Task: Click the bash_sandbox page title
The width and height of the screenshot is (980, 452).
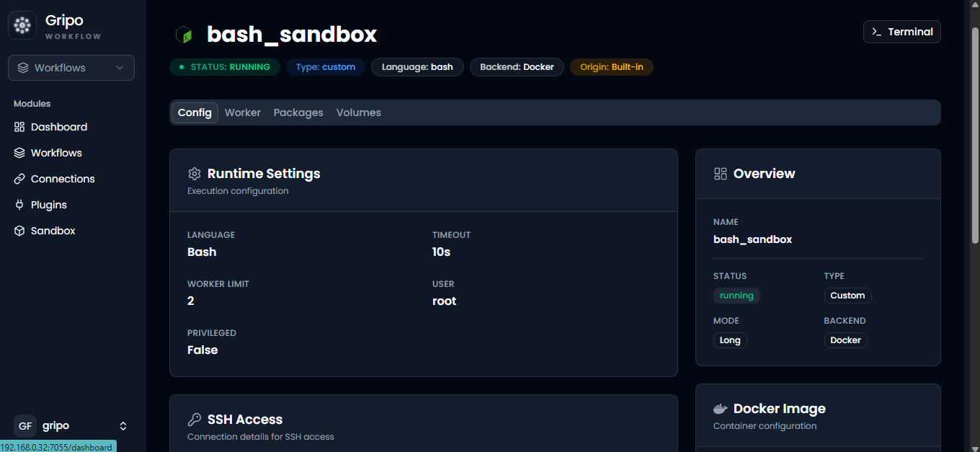Action: (x=292, y=35)
